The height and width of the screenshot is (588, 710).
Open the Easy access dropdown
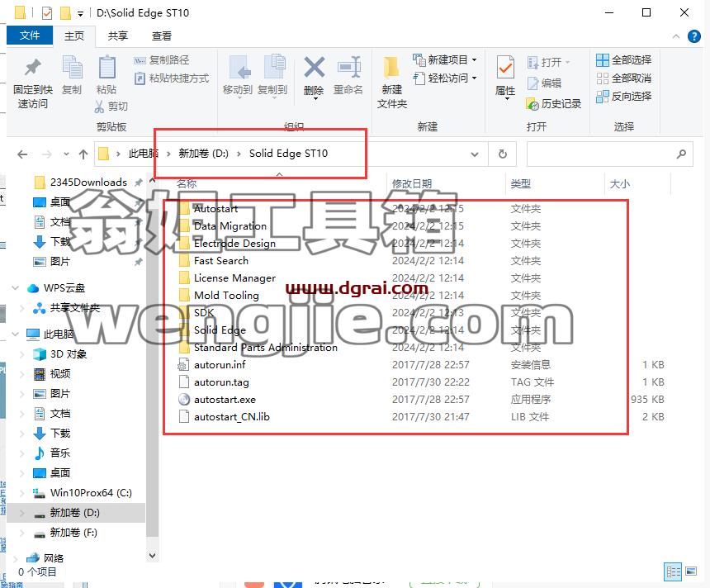(x=445, y=78)
